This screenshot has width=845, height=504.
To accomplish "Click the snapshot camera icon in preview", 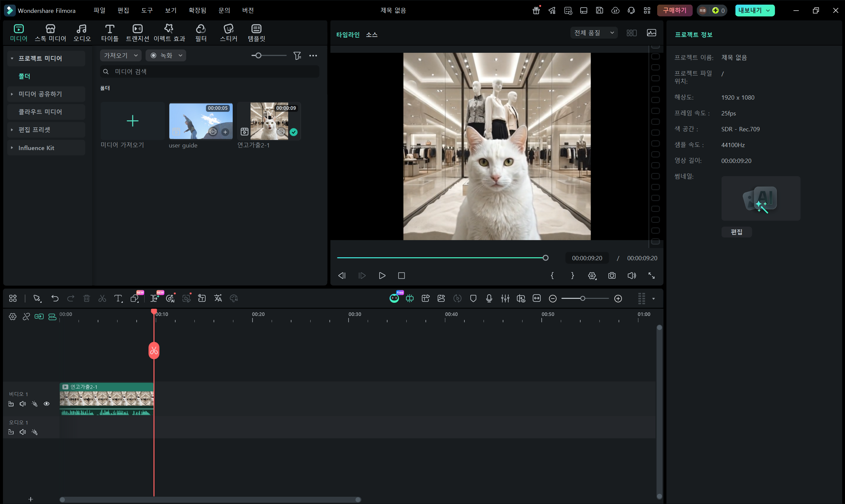I will (612, 275).
